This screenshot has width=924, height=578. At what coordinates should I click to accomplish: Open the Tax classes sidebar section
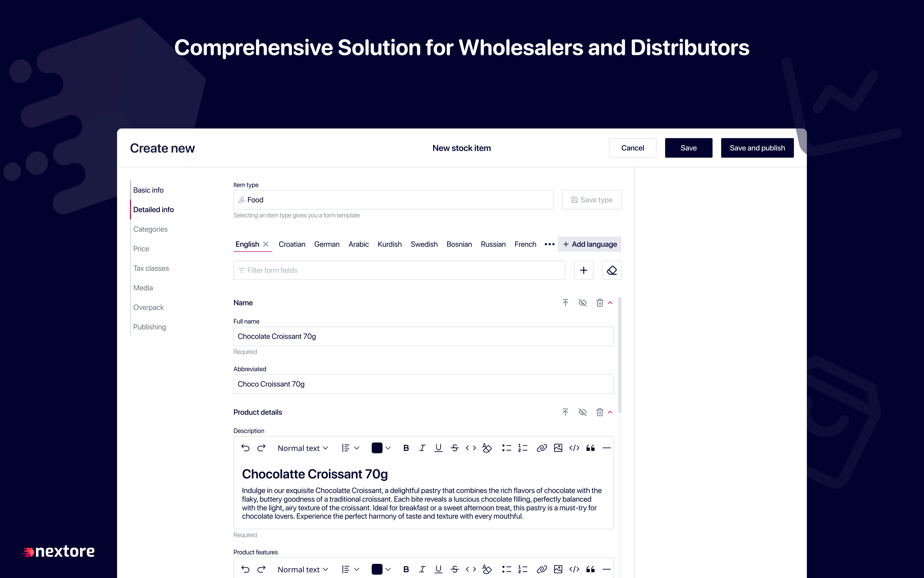[151, 268]
